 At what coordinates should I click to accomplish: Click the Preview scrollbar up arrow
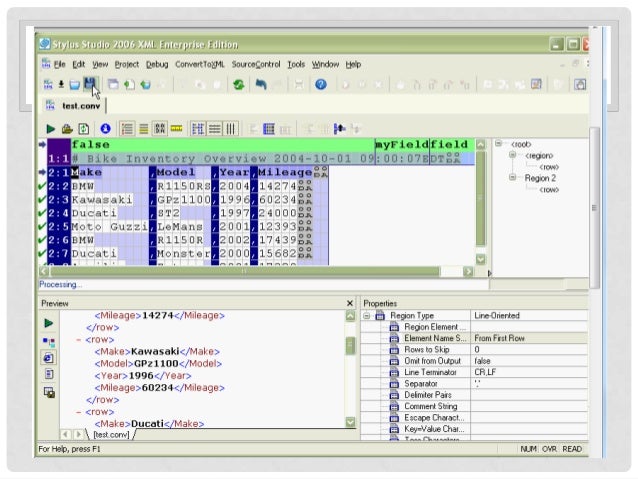350,316
